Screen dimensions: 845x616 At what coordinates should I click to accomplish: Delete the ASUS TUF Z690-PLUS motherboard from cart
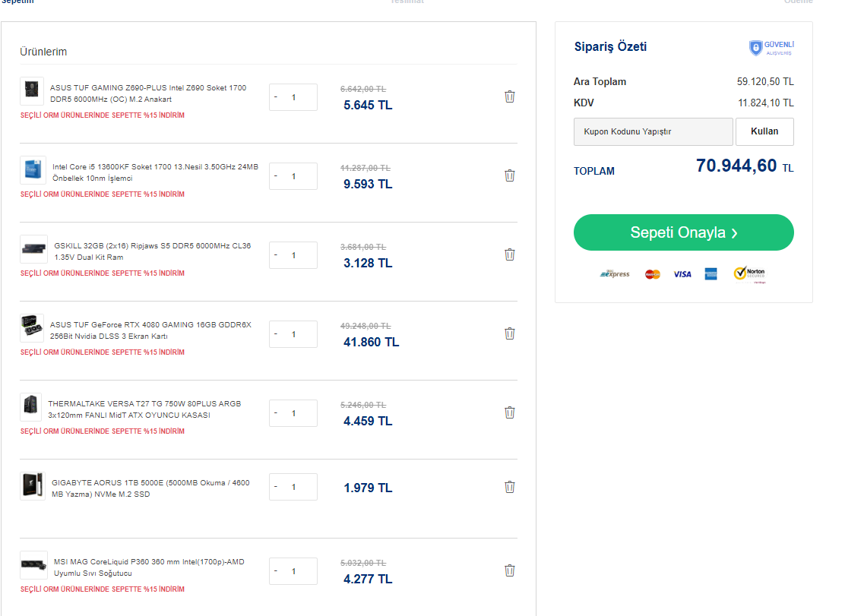point(510,96)
